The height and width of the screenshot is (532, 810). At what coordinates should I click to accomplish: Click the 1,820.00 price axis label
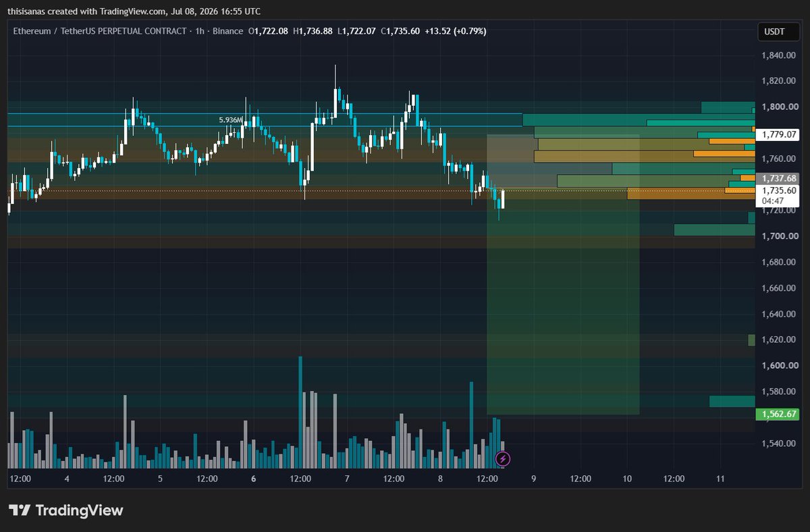[x=780, y=81]
